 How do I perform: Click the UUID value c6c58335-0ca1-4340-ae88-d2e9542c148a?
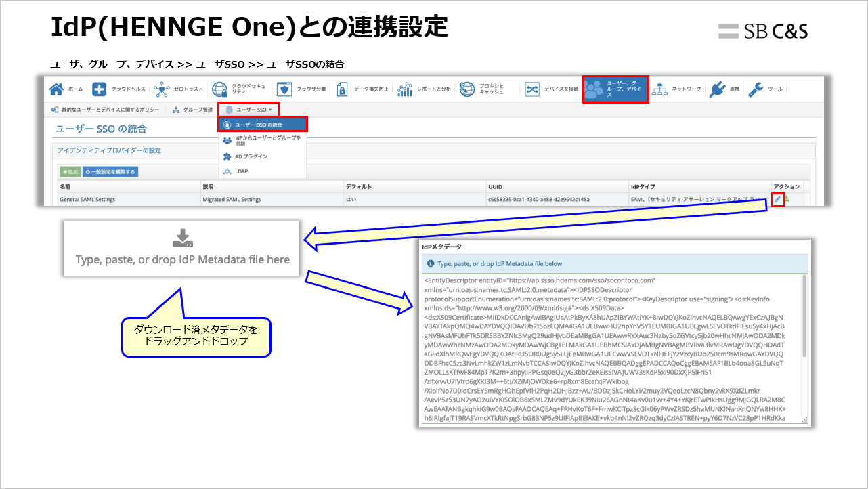pos(539,200)
